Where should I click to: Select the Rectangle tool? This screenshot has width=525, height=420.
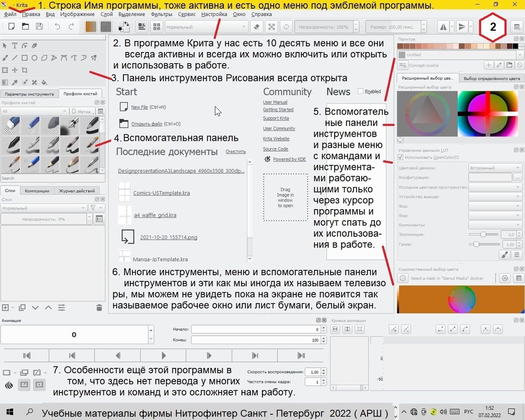tap(24, 57)
